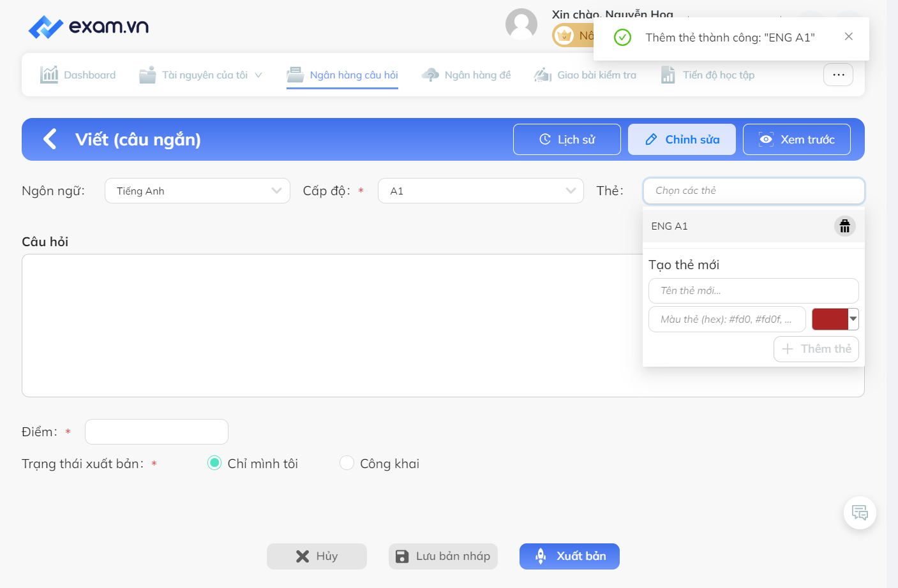Focus the Tên thẻ mới name field

(x=754, y=291)
